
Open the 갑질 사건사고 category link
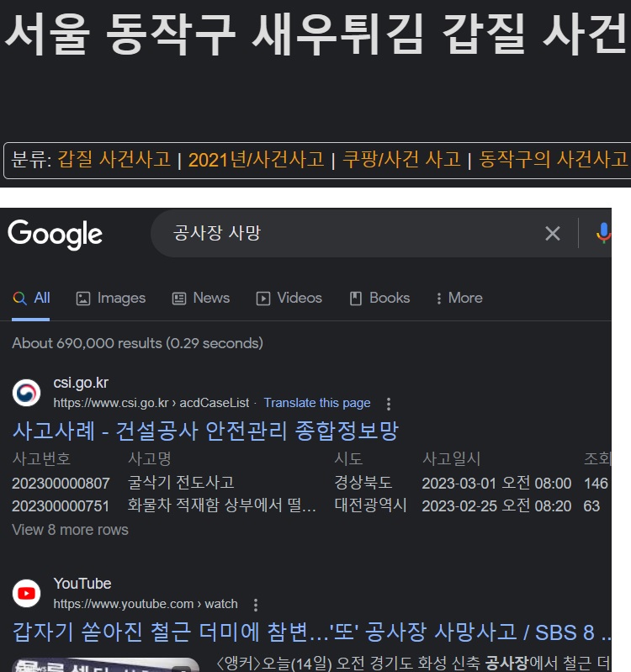point(114,159)
